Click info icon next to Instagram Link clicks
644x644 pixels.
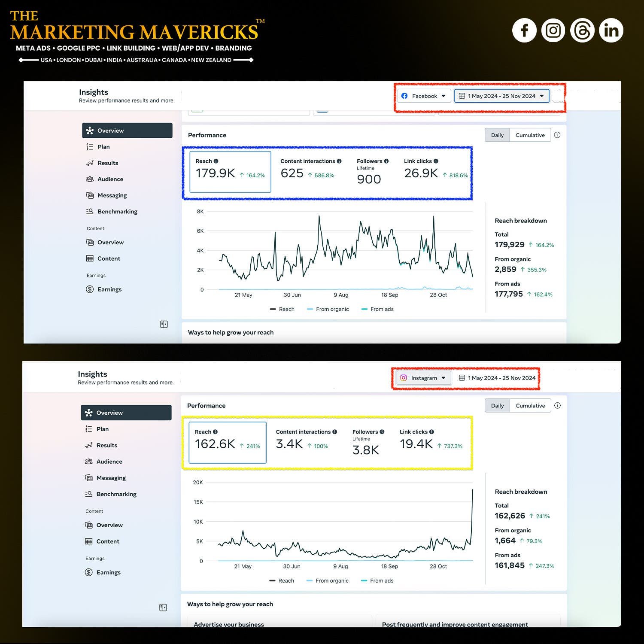pos(431,432)
